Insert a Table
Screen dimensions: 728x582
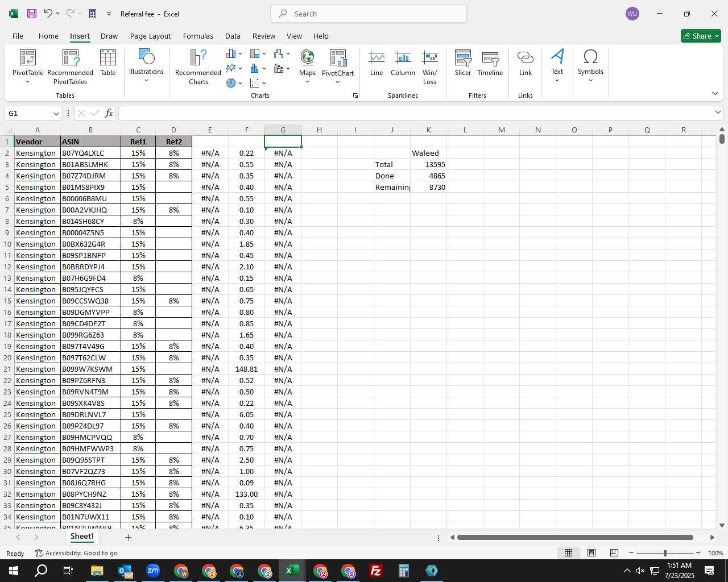[x=108, y=63]
